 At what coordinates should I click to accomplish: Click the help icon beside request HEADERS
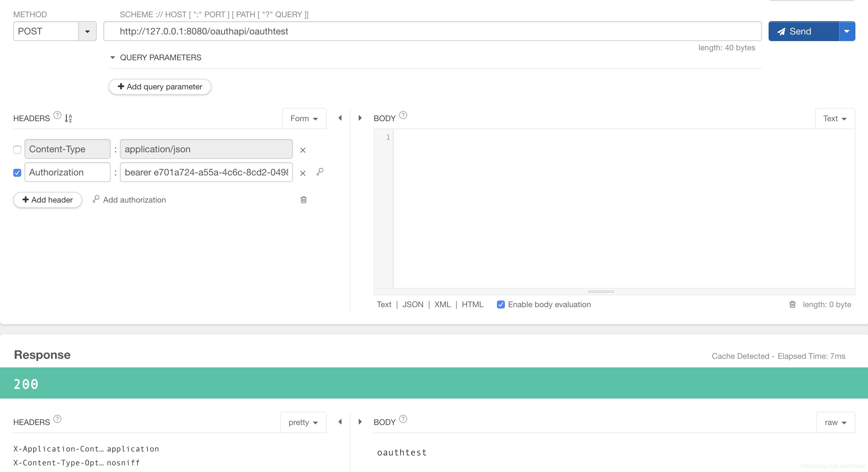58,116
